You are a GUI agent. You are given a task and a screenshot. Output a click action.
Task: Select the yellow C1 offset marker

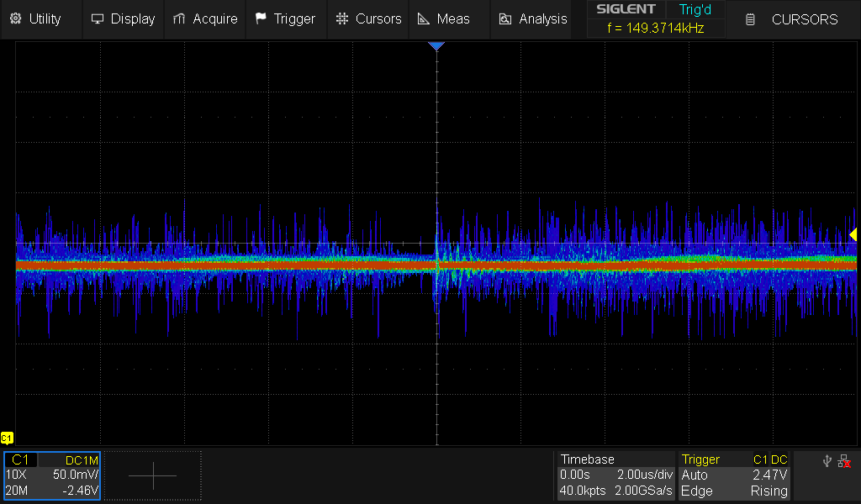(7, 438)
